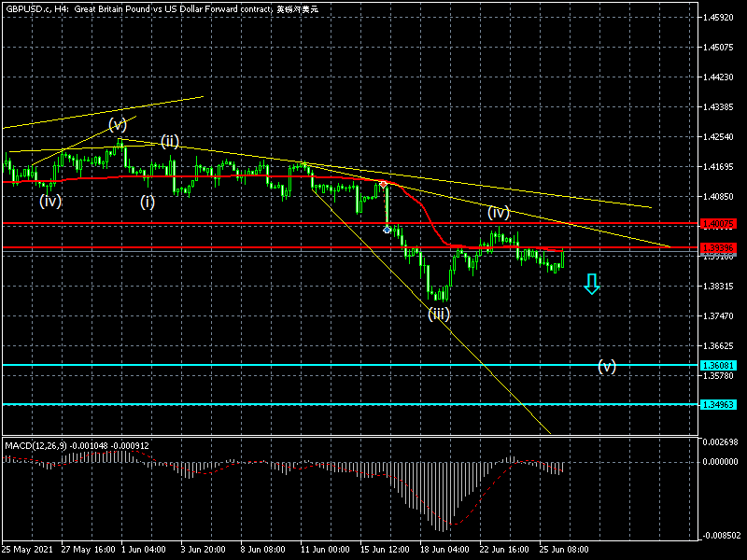Click the (i) wave label

148,201
